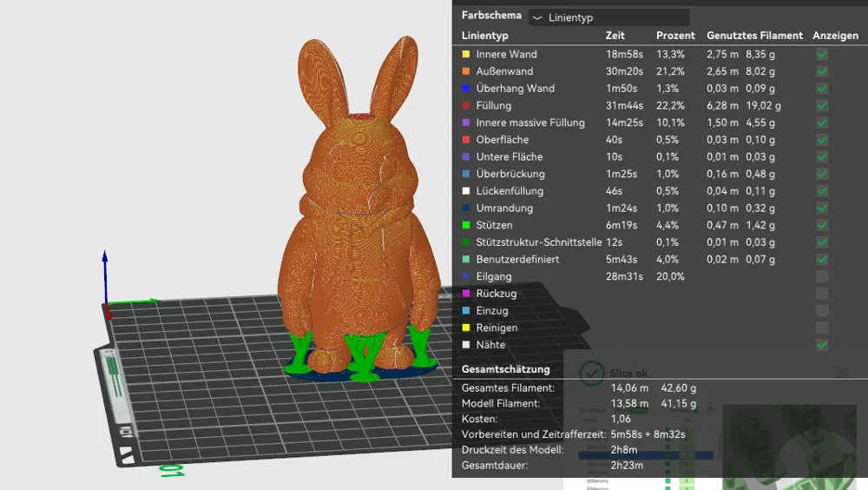The image size is (868, 490).
Task: Toggle Nähte display checkbox
Action: 822,345
